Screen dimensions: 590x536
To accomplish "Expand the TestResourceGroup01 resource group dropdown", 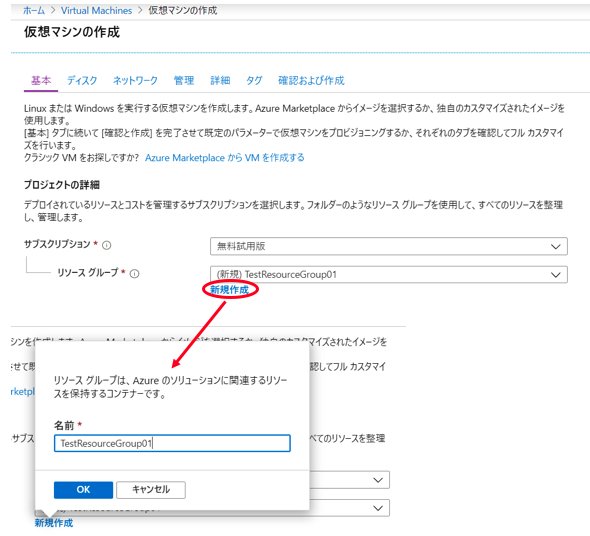I will tap(389, 274).
